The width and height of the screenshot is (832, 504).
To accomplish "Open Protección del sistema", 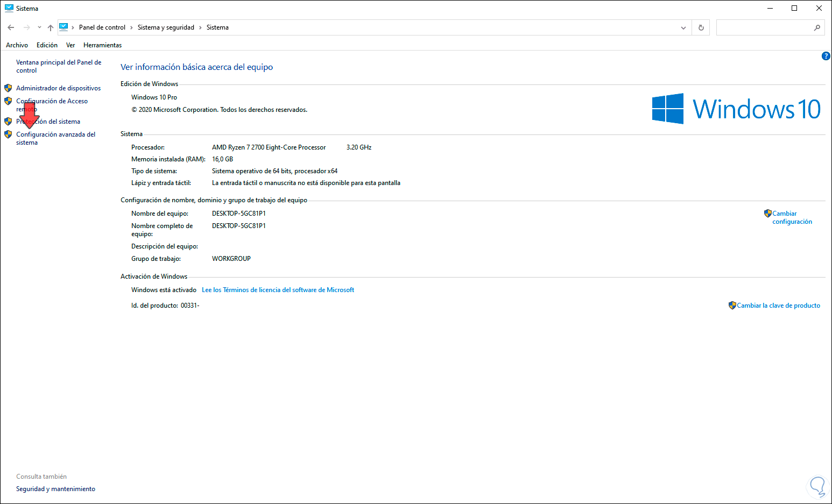I will pos(48,122).
